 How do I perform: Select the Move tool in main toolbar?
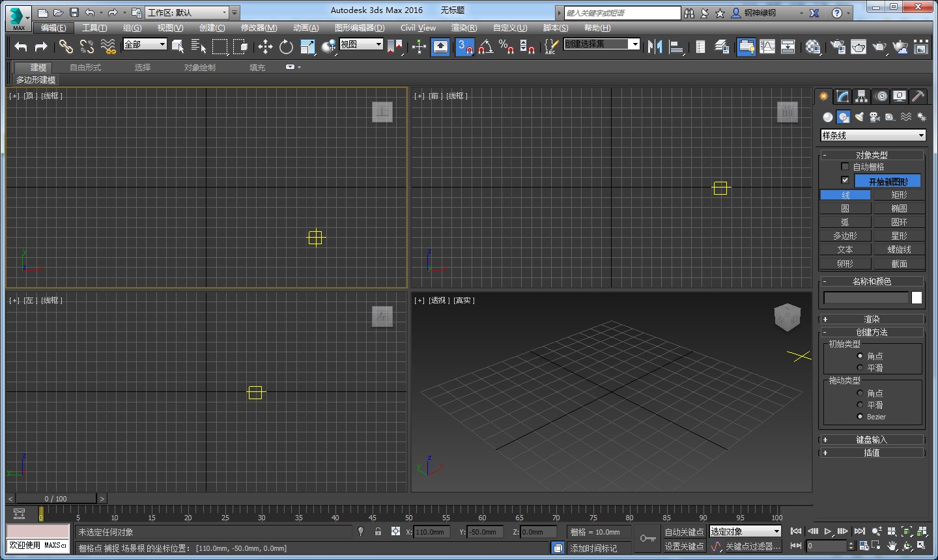pos(265,46)
